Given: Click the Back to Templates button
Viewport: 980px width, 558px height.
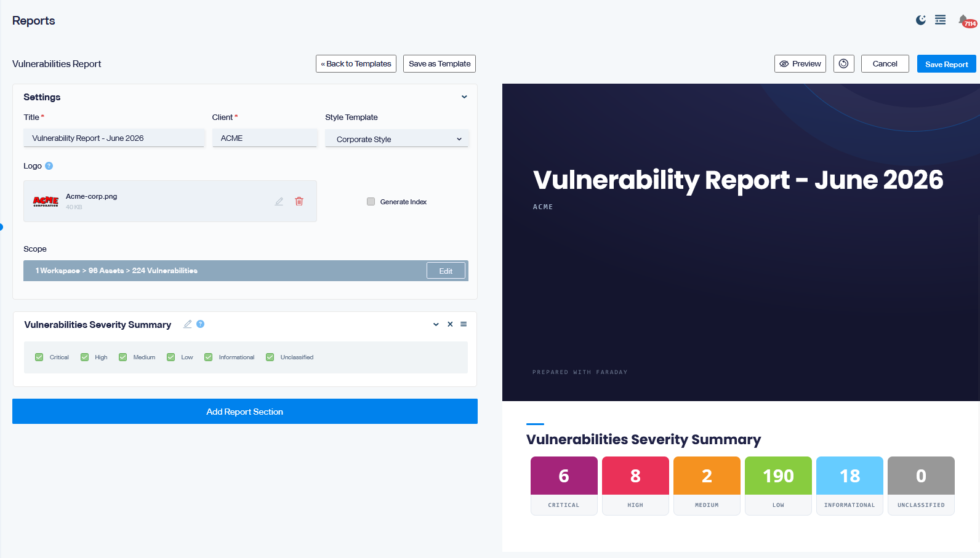Looking at the screenshot, I should (356, 64).
